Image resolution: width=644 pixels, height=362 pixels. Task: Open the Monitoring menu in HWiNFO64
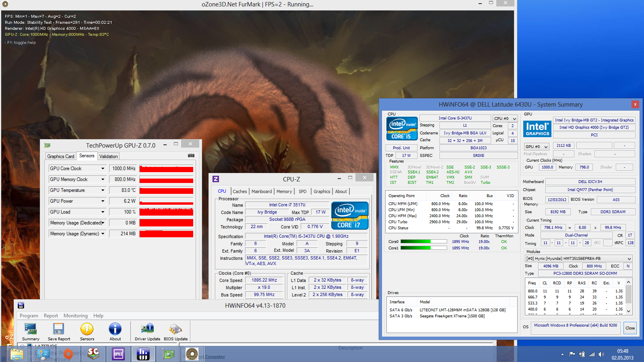75,316
